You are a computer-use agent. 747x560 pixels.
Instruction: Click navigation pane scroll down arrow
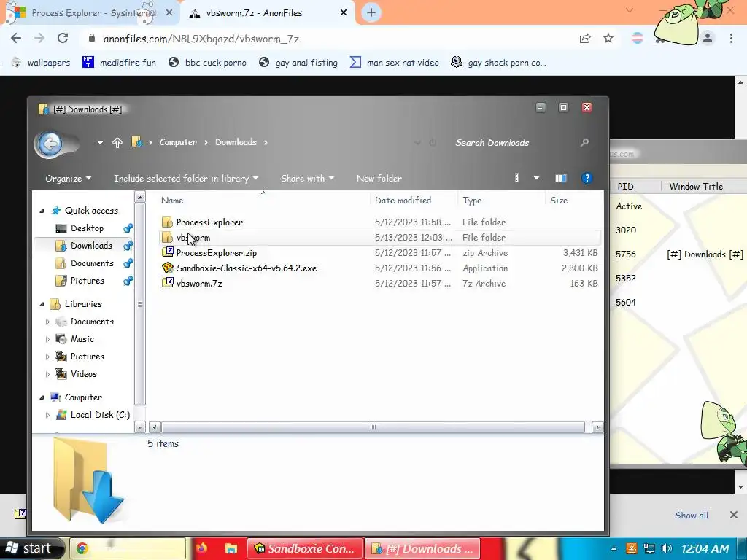pos(140,427)
